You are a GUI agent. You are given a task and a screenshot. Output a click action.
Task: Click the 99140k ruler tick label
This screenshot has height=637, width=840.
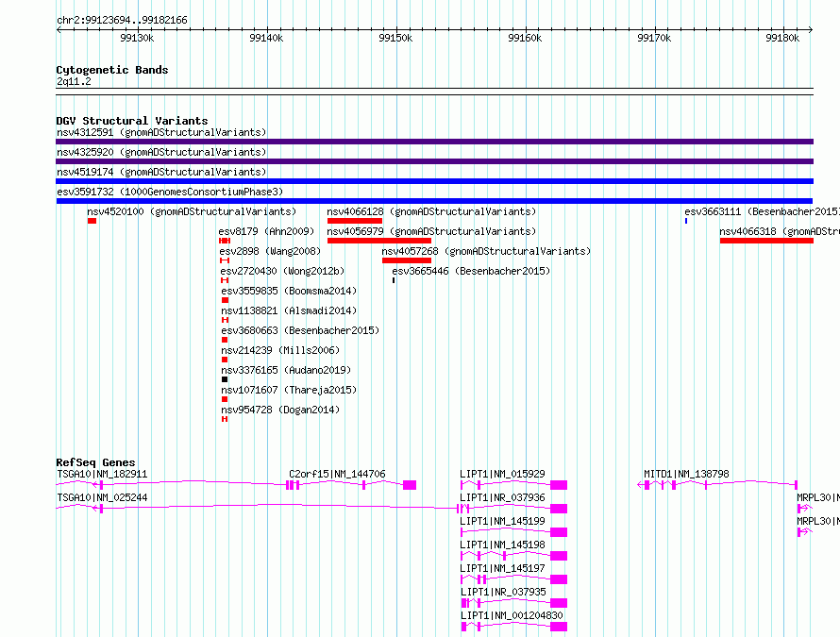266,38
